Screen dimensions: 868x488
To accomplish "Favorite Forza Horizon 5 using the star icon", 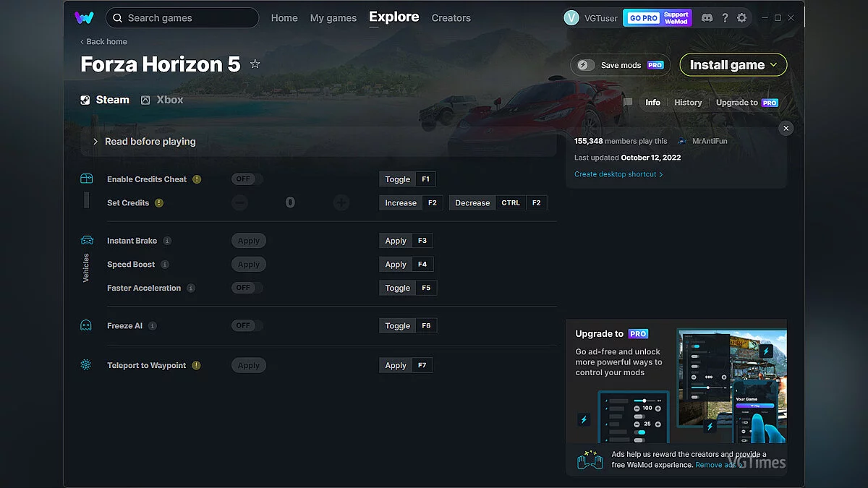I will 255,64.
